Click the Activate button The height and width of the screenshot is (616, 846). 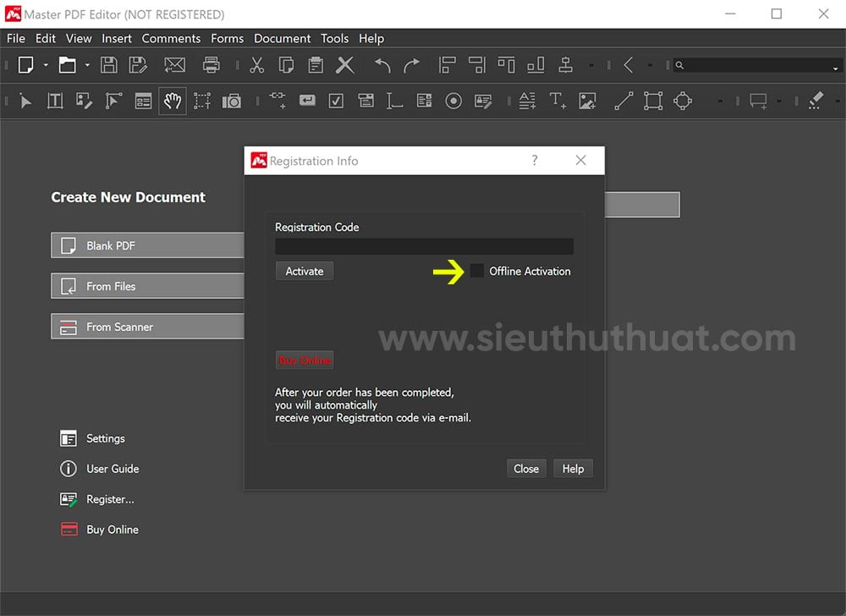(305, 271)
